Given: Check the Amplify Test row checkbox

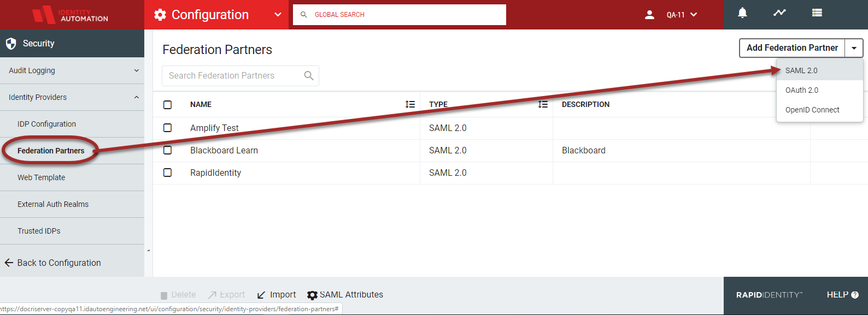Looking at the screenshot, I should pyautogui.click(x=168, y=128).
